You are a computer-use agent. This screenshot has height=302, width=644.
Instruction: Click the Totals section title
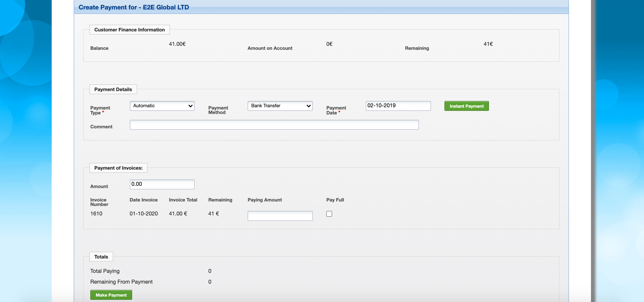point(101,257)
